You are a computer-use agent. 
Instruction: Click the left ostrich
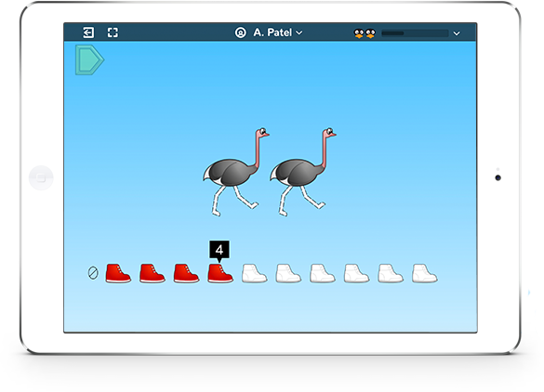click(x=236, y=172)
